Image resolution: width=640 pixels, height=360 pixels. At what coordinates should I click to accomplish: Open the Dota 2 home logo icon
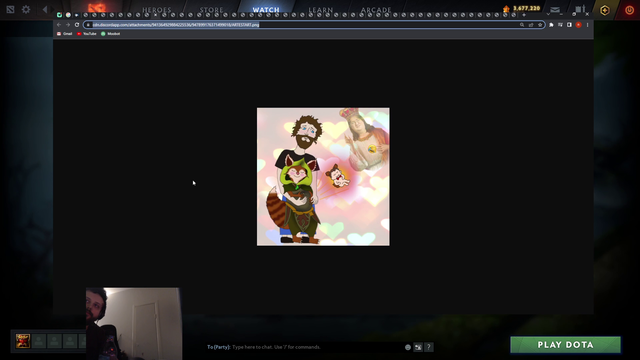point(10,9)
